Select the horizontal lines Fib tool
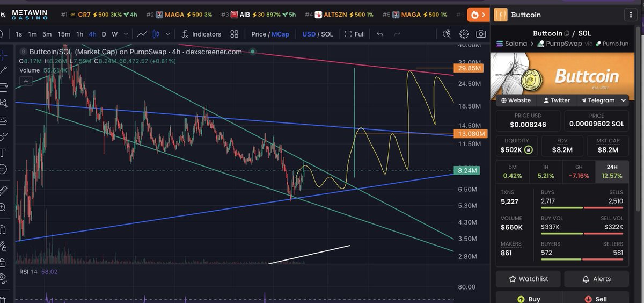 click(x=3, y=87)
